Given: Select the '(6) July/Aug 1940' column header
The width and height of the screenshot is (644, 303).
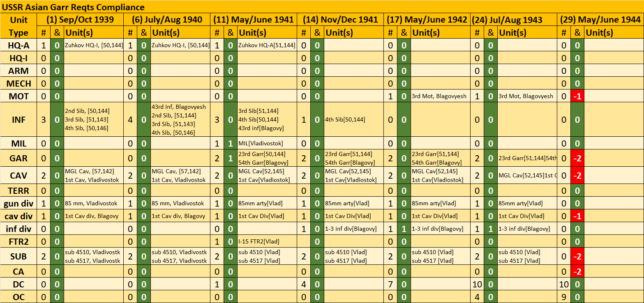Looking at the screenshot, I should [x=167, y=20].
